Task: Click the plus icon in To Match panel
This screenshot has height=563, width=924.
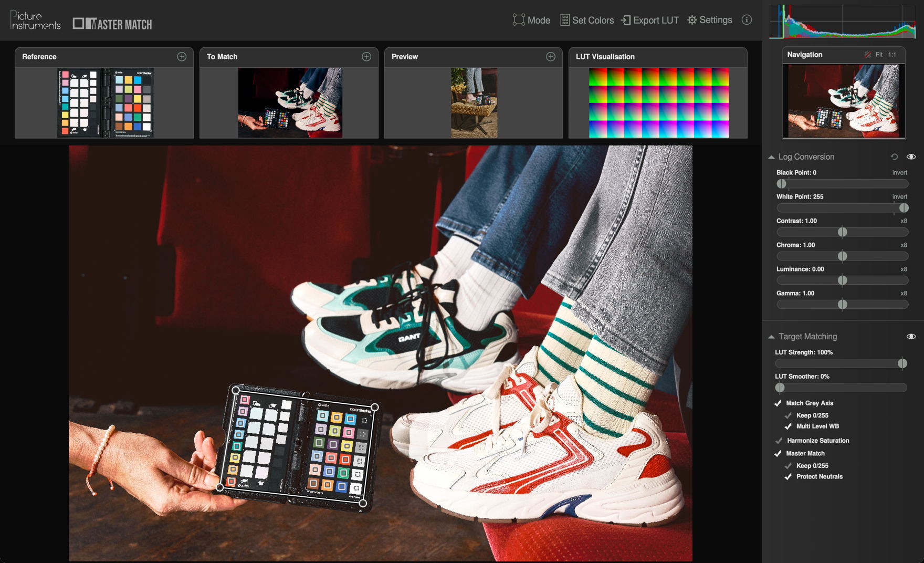Action: click(x=366, y=57)
